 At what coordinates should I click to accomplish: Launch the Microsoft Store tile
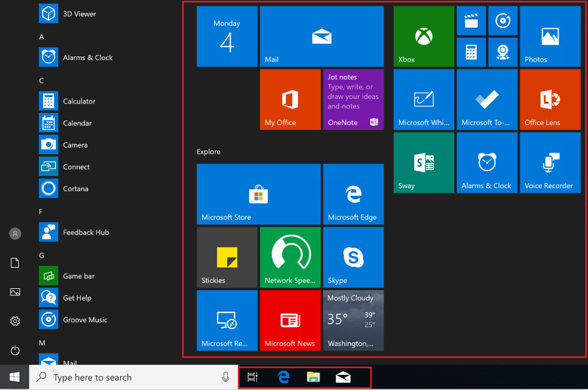click(x=258, y=194)
